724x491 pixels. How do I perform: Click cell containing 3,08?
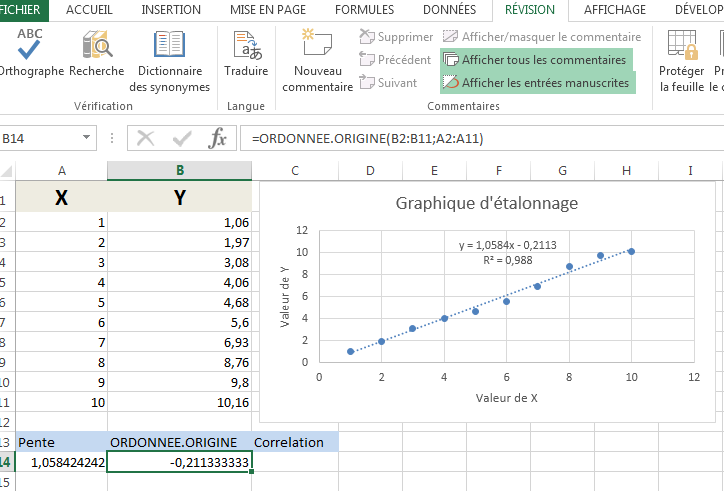pos(180,262)
